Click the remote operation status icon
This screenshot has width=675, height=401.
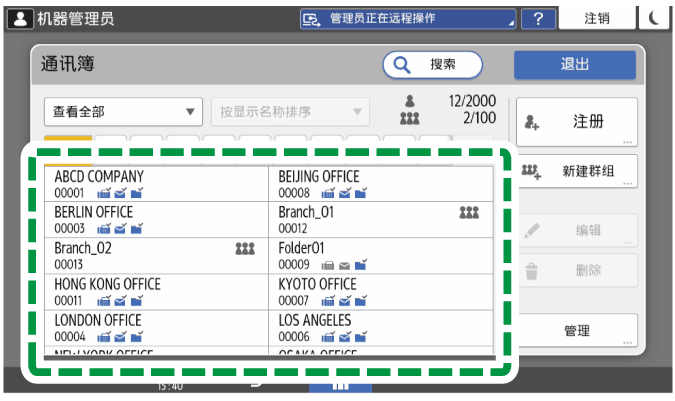(313, 18)
